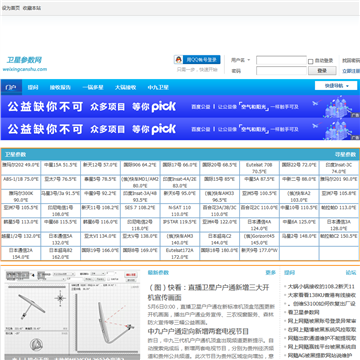Open the 亚洲5号 100.5°E satellite entry
The height and width of the screenshot is (360, 360).
pos(259,193)
